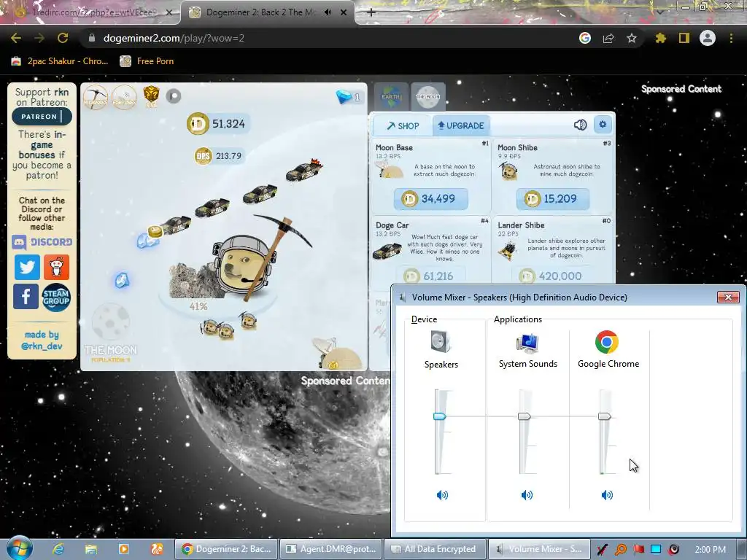Viewport: 747px width, 560px height.
Task: Open File Explorer from taskbar
Action: (91, 549)
